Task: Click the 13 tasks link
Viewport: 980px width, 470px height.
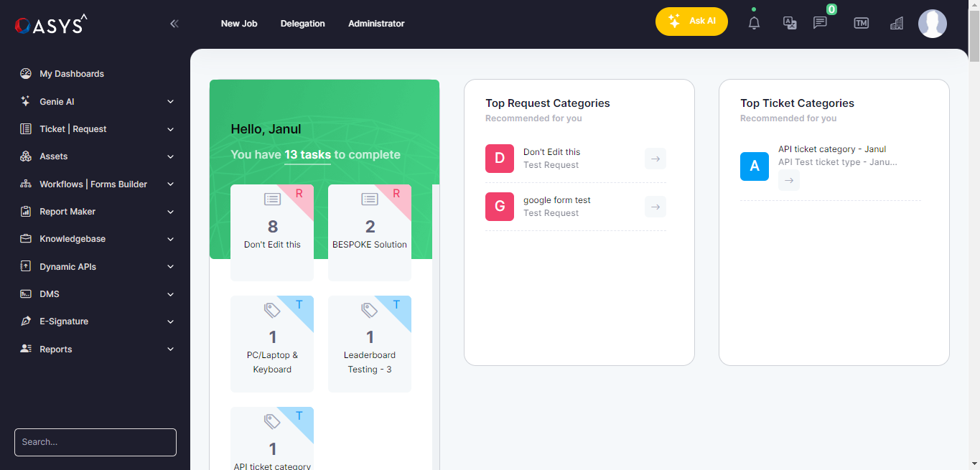Action: coord(307,155)
